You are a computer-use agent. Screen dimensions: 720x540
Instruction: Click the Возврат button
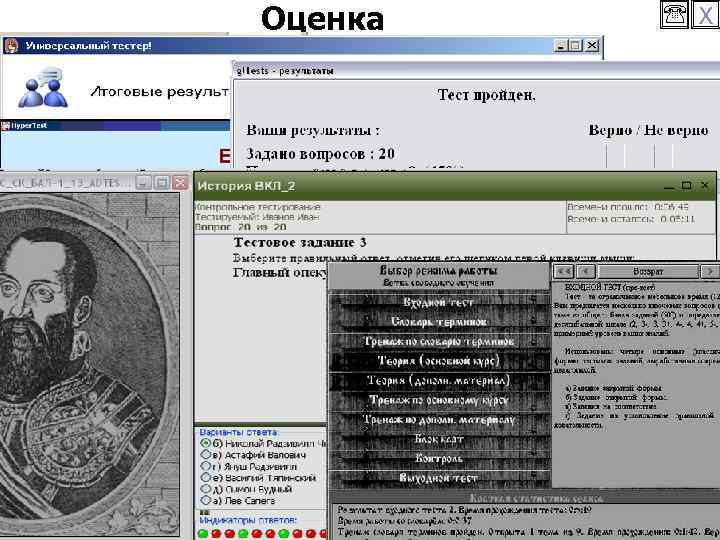pyautogui.click(x=648, y=271)
